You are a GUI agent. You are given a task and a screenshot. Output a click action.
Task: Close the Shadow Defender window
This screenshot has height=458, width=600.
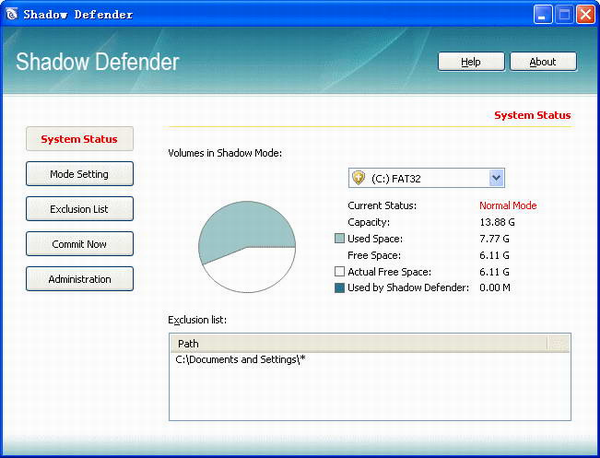tap(584, 14)
